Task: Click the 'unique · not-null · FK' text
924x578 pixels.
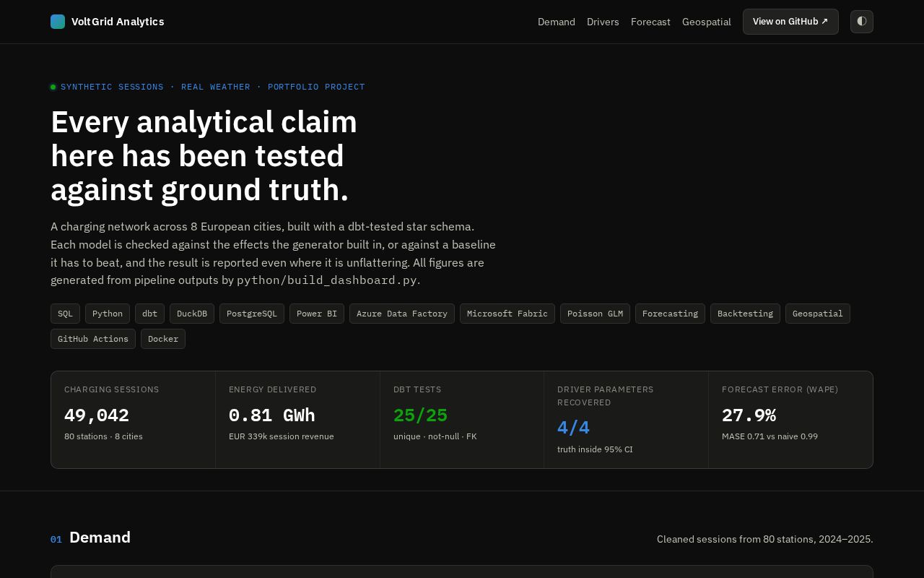Action: pyautogui.click(x=435, y=436)
